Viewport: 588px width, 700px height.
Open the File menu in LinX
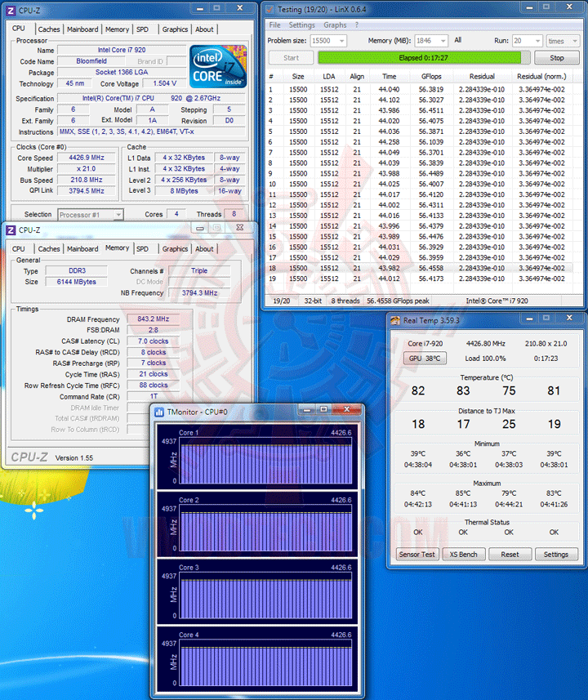pyautogui.click(x=275, y=25)
